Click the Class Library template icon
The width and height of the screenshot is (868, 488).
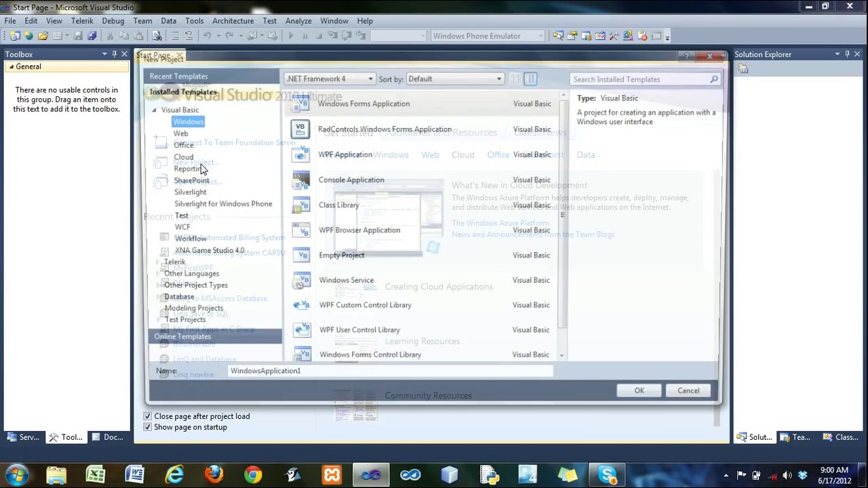point(300,205)
